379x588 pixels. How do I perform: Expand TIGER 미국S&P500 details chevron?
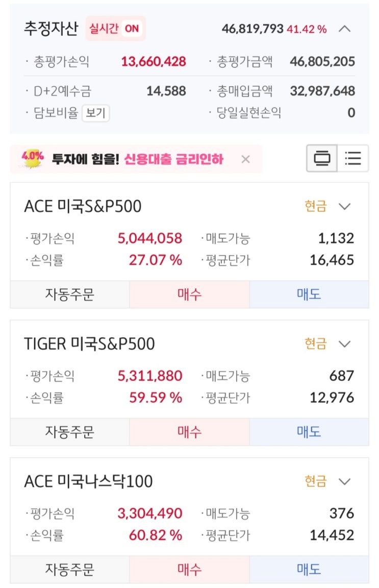pyautogui.click(x=345, y=344)
